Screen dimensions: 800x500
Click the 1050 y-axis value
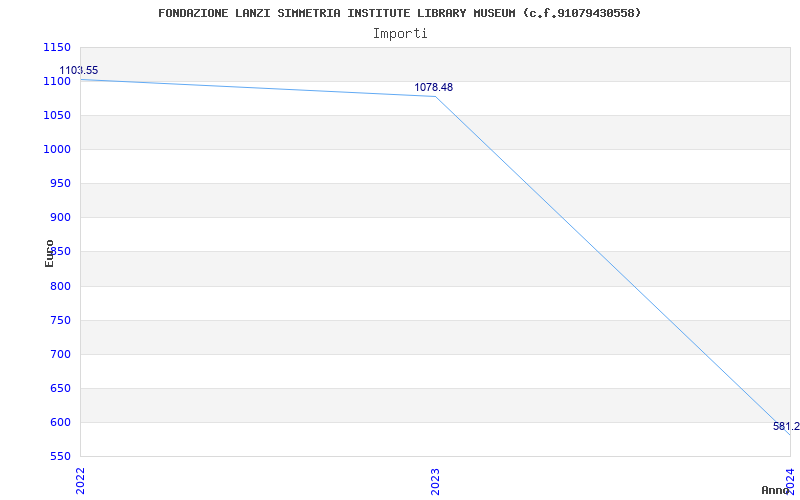57,115
